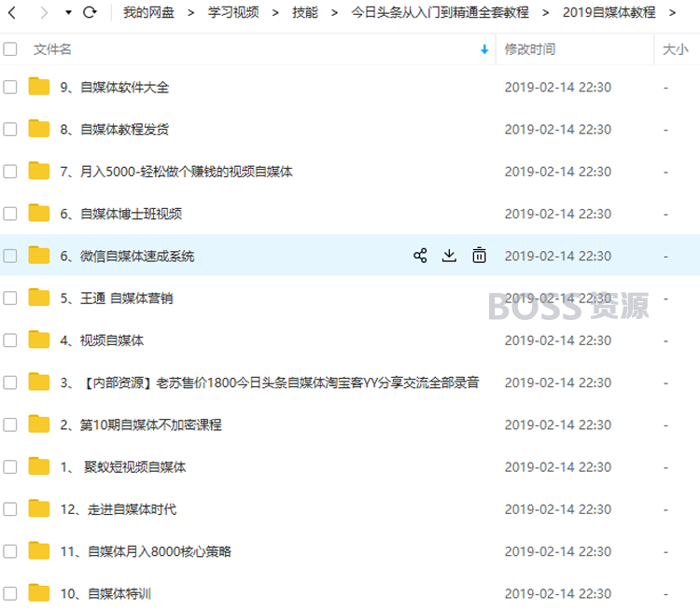
Task: Open folder name 10、自媒体特训
Action: click(105, 593)
